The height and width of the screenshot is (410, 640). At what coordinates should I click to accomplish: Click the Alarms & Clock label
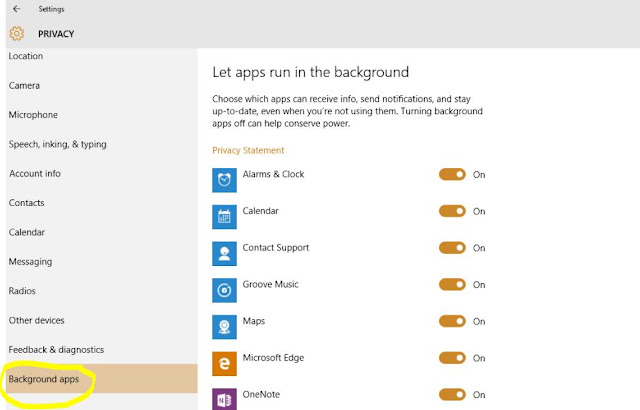click(x=273, y=174)
